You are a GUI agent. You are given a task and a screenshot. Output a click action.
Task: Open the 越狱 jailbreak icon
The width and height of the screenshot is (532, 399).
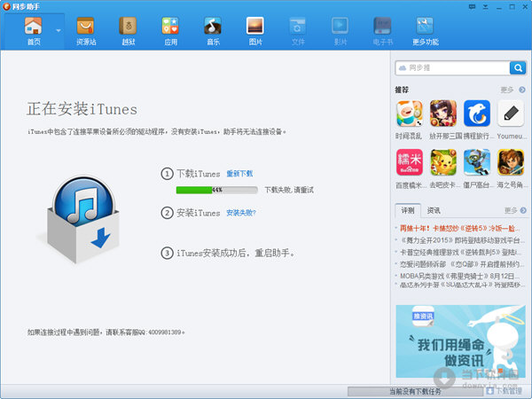pos(128,26)
